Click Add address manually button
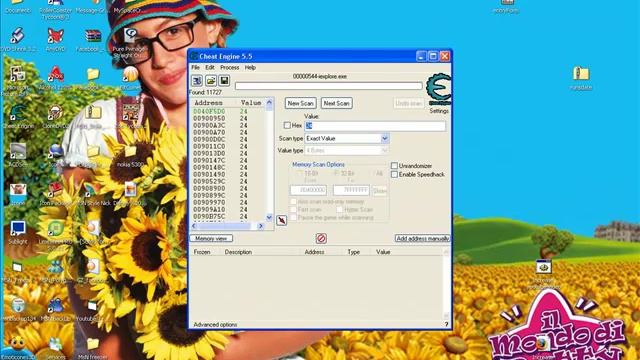This screenshot has width=640, height=360. click(x=423, y=238)
